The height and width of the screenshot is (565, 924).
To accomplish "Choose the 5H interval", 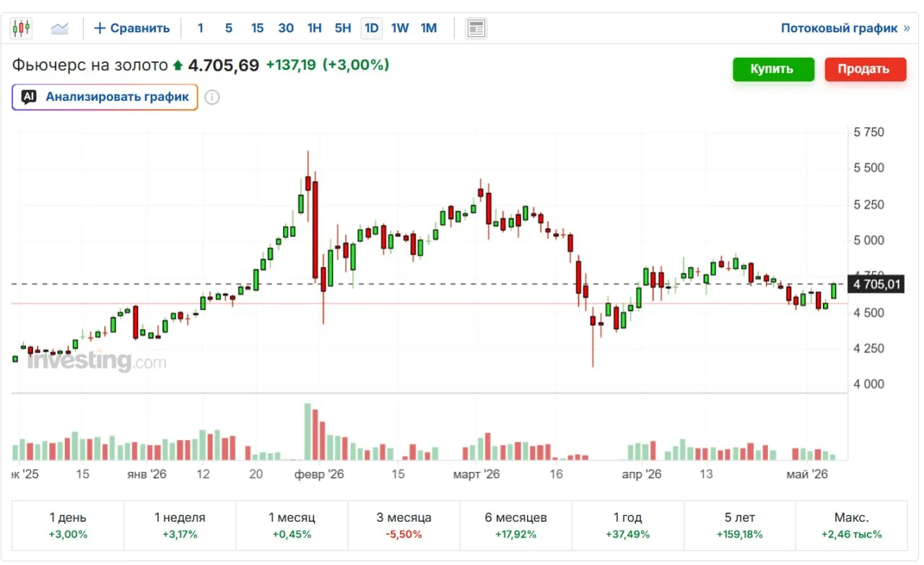I will pos(343,28).
